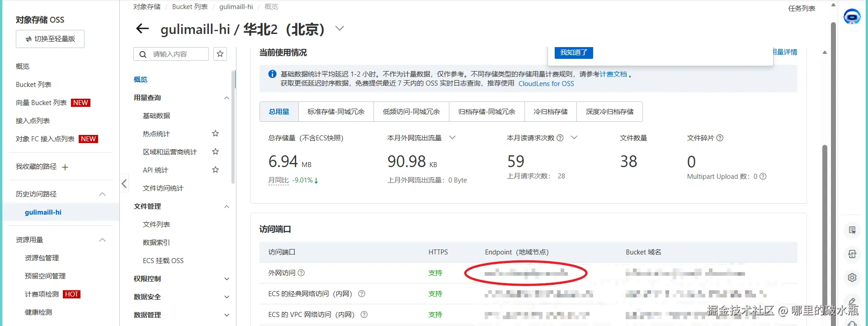Viewport: 868px width, 326px height.
Task: Click the 月同比 label under total storage
Action: [x=278, y=180]
